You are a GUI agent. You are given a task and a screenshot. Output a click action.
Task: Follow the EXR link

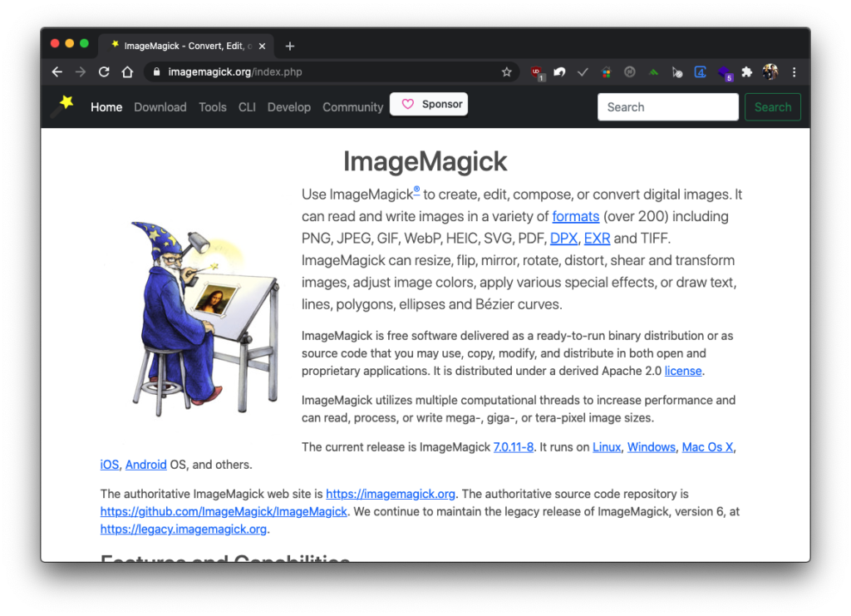pos(597,239)
